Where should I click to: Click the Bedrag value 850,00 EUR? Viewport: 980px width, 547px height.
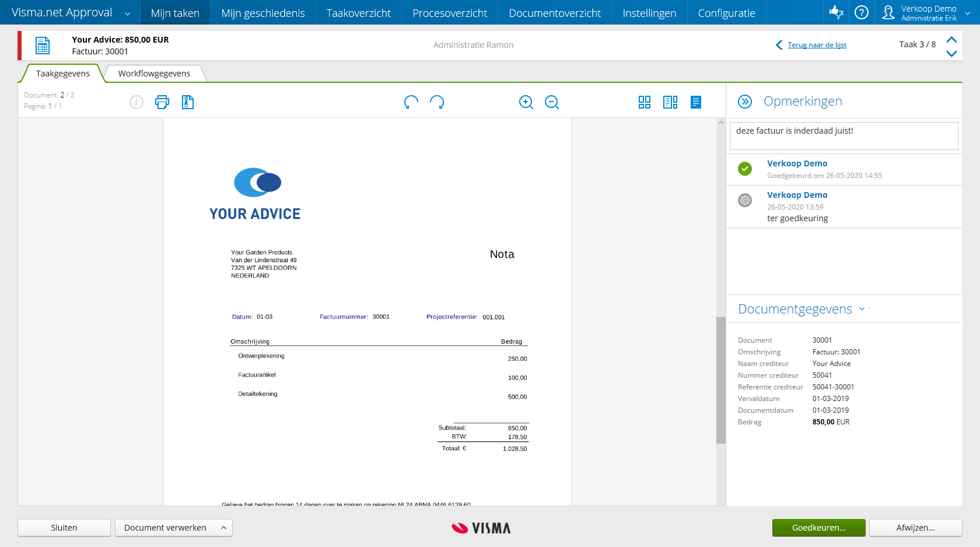tap(831, 422)
